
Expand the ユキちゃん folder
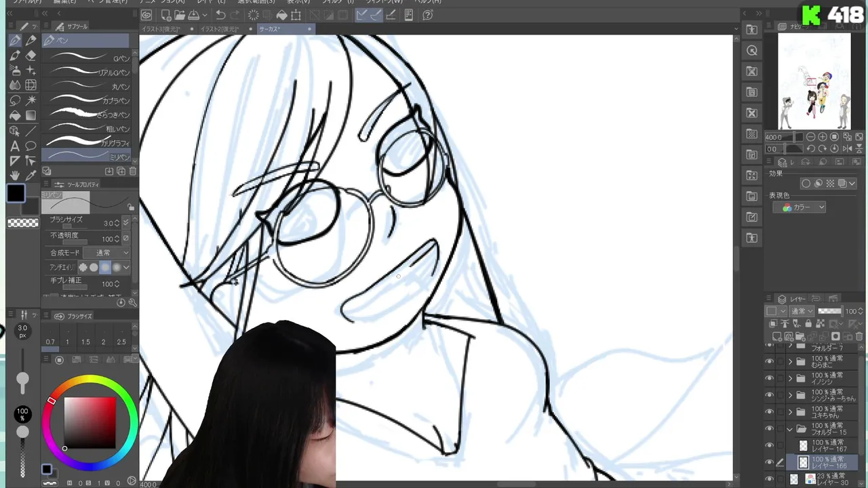click(x=789, y=412)
